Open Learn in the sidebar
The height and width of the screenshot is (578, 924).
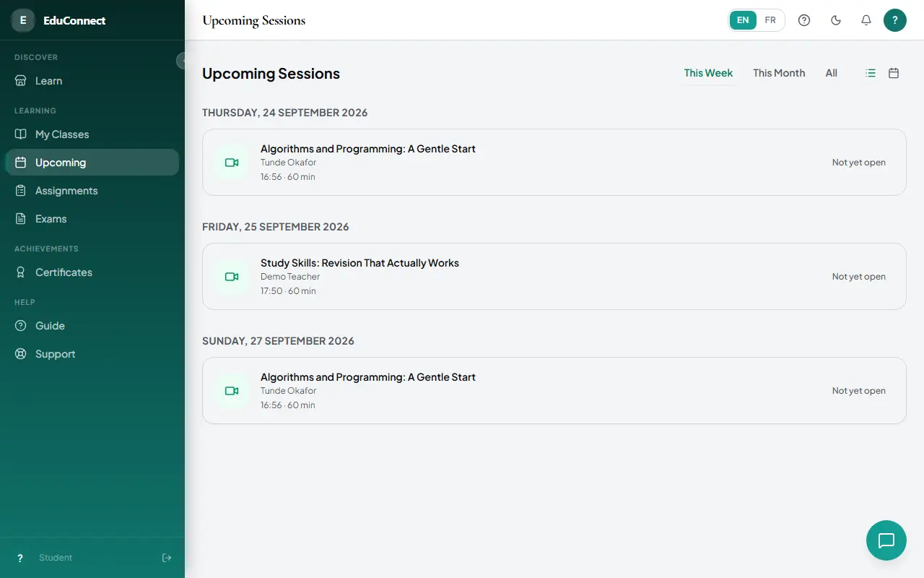pos(92,81)
